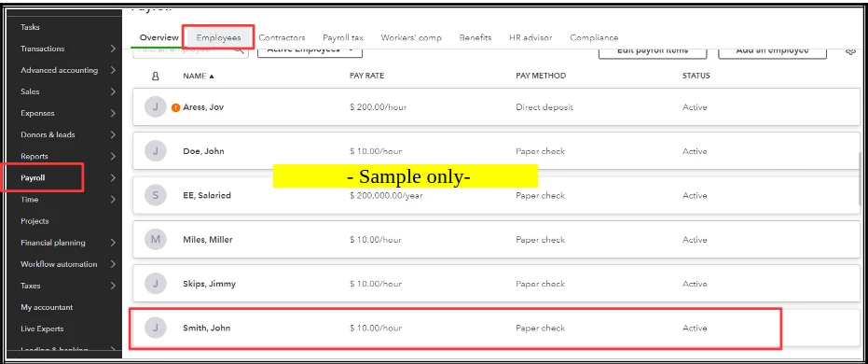
Task: Expand the Taxes submenu chevron
Action: tap(113, 286)
